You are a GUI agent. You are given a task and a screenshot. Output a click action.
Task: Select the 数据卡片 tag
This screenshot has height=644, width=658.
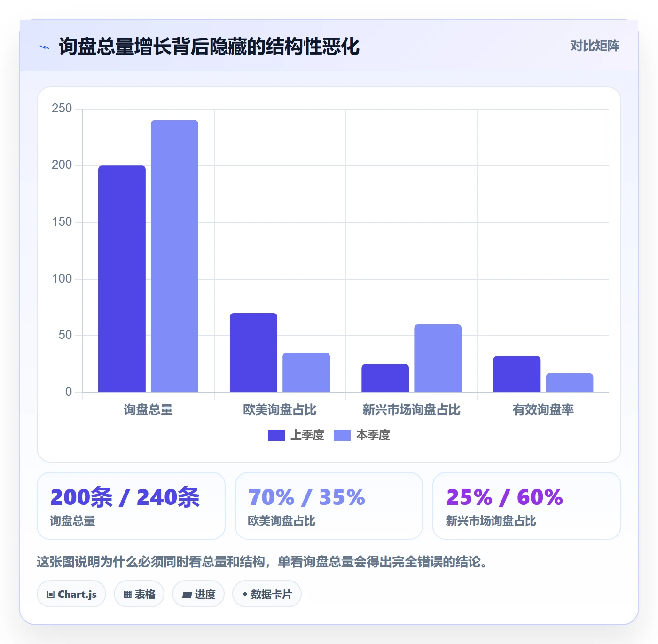pyautogui.click(x=266, y=594)
